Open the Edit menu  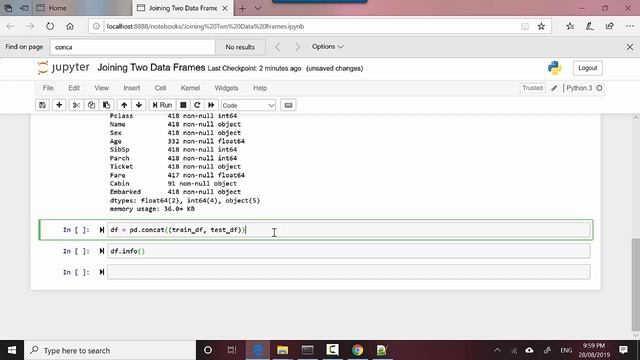74,88
